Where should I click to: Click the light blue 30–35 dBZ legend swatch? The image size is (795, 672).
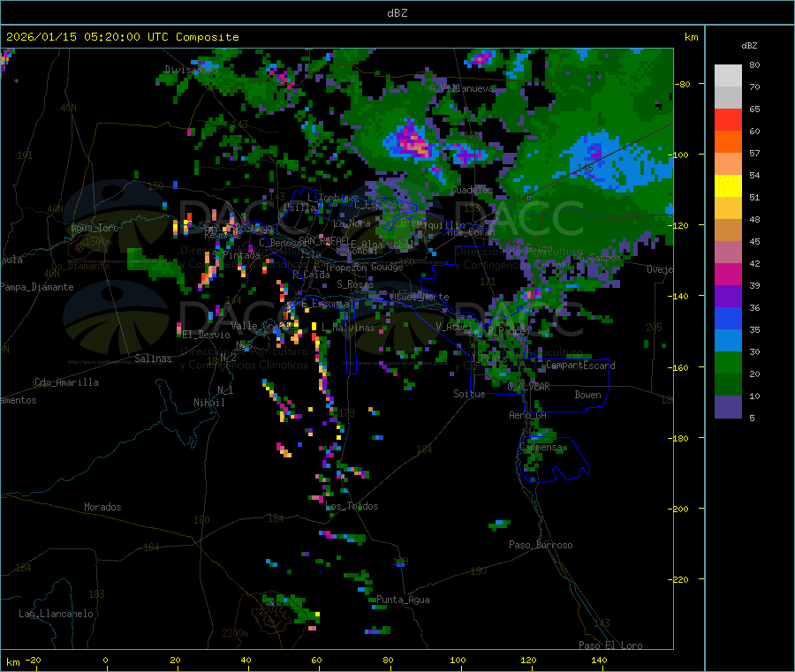(728, 341)
